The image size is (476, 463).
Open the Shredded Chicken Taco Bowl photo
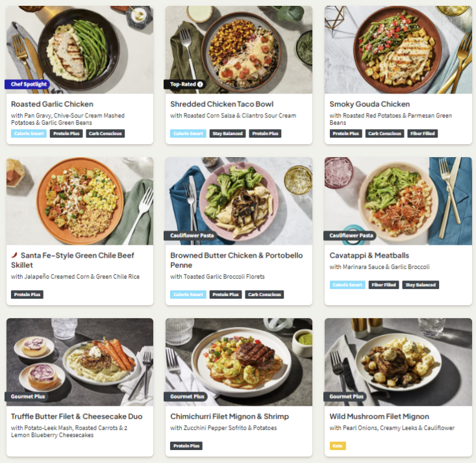click(x=239, y=50)
